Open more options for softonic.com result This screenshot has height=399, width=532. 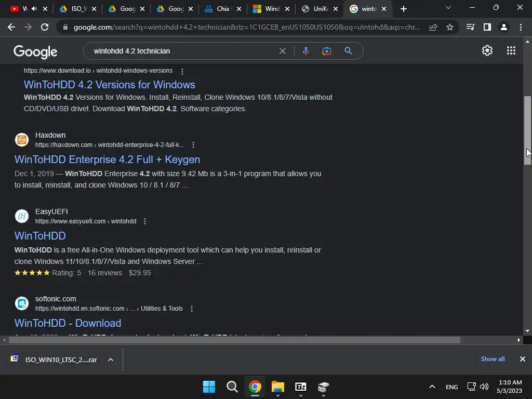192,309
